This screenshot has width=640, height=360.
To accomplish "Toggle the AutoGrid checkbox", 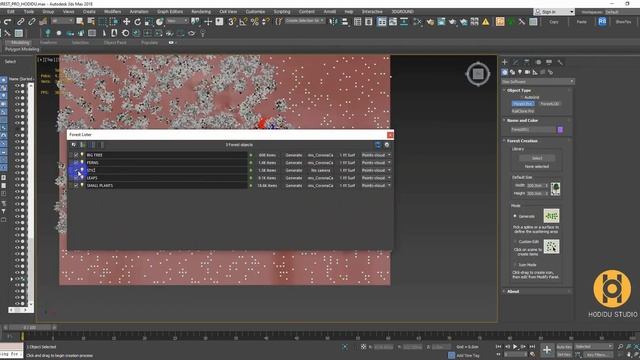I will tap(521, 97).
